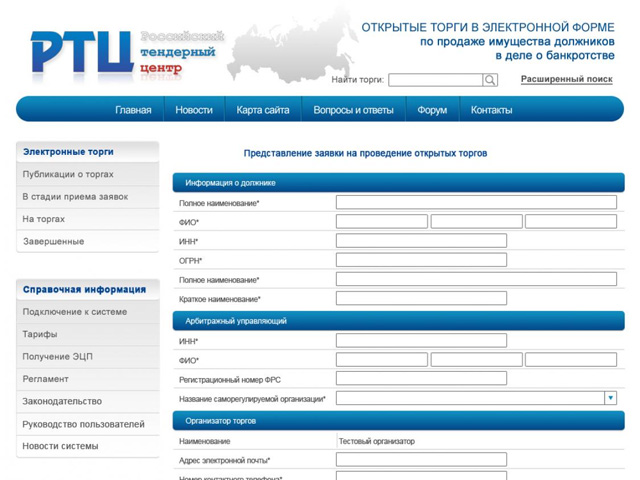Open the Форум menu item
The height and width of the screenshot is (480, 640).
[432, 110]
